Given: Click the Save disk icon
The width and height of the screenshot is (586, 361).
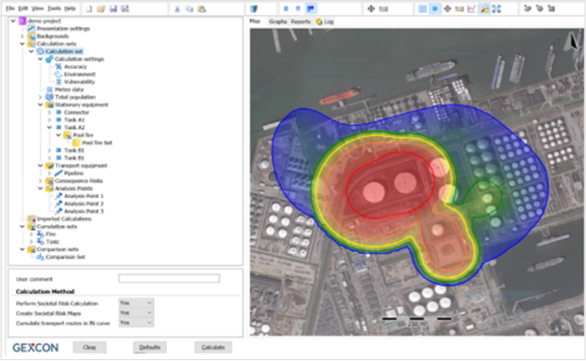Looking at the screenshot, I should click(113, 9).
